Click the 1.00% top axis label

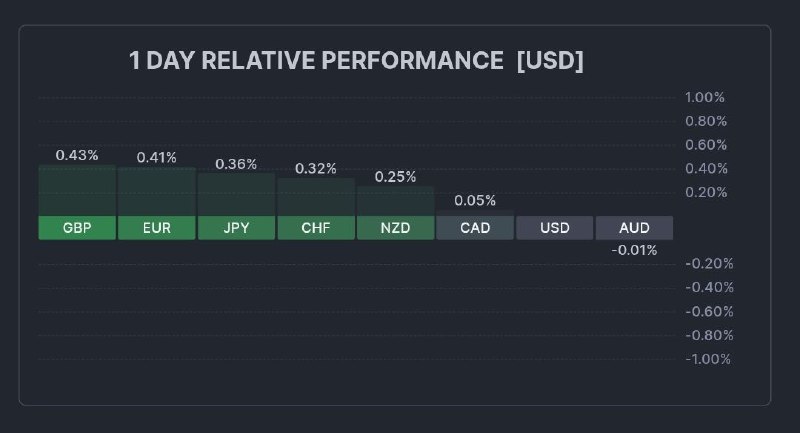pyautogui.click(x=705, y=97)
